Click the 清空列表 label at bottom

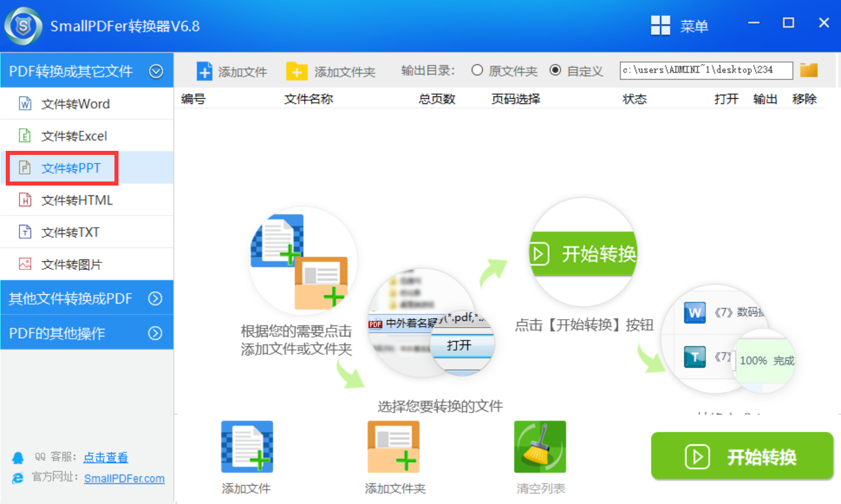(x=541, y=488)
